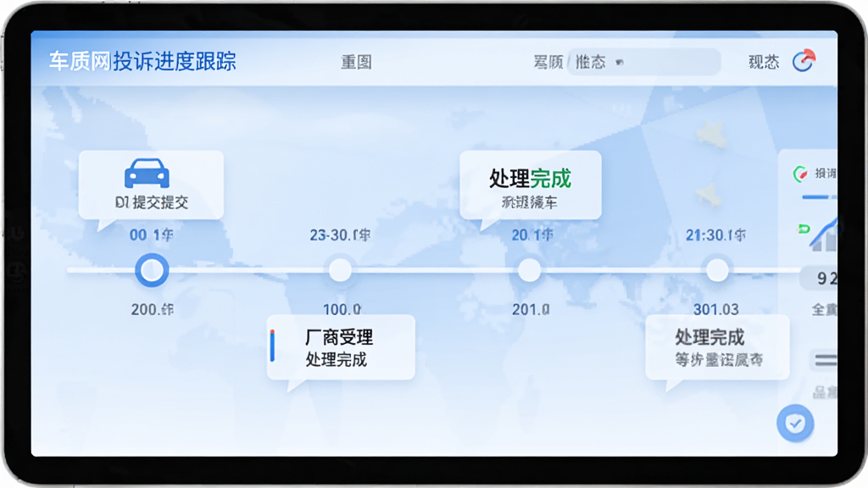Screen dimensions: 868x488
Task: Open the green 处理完成 card
Action: [x=531, y=186]
